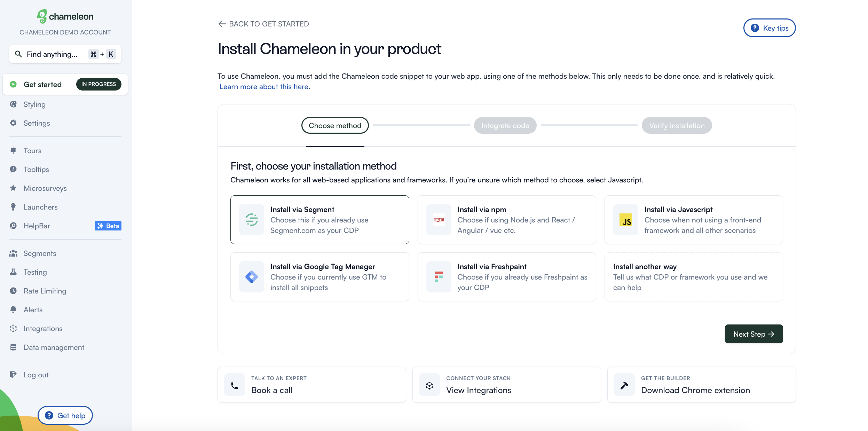The width and height of the screenshot is (868, 431).
Task: Click the Log out door icon
Action: (13, 375)
